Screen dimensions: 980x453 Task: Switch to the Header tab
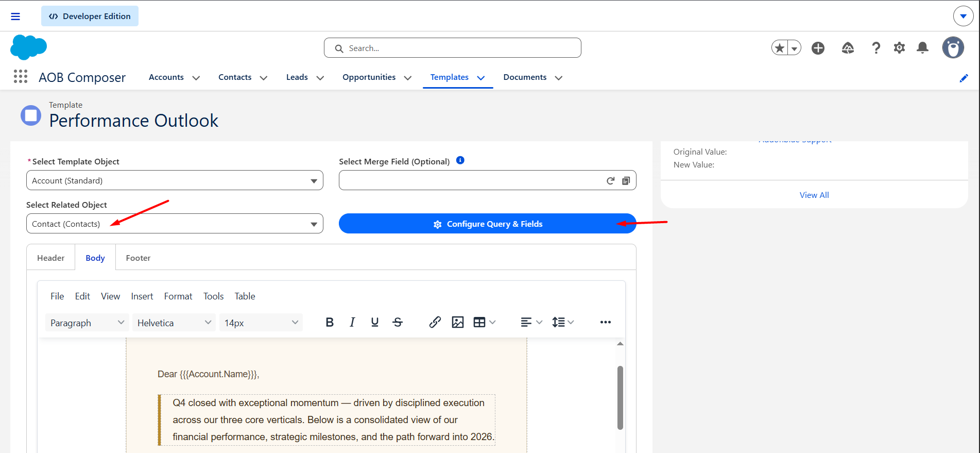[x=51, y=258]
